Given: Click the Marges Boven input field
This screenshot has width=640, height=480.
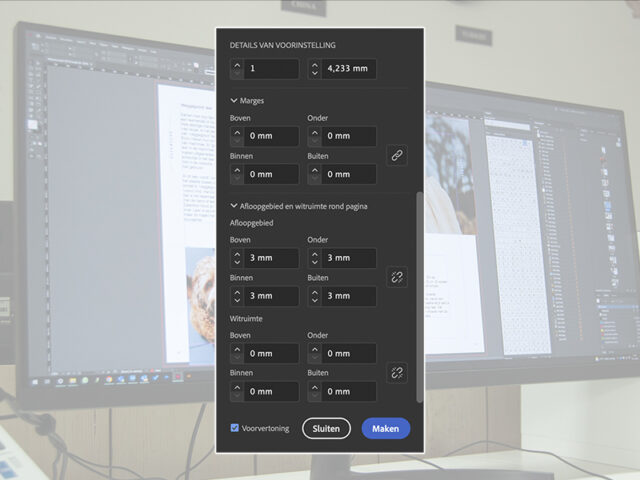Looking at the screenshot, I should click(272, 136).
